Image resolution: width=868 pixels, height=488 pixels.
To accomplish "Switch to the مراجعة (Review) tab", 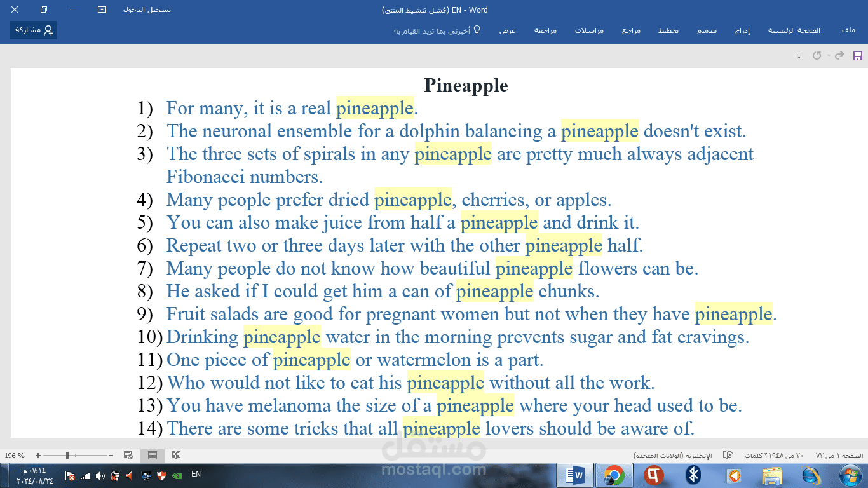I will tap(545, 30).
